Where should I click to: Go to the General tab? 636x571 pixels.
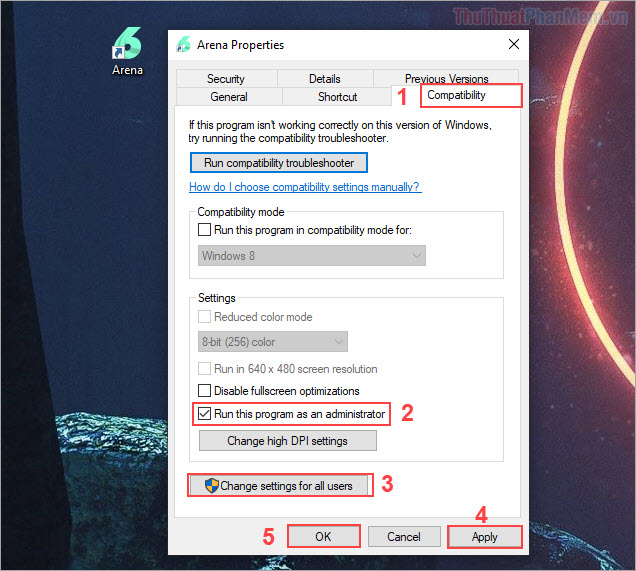[229, 97]
